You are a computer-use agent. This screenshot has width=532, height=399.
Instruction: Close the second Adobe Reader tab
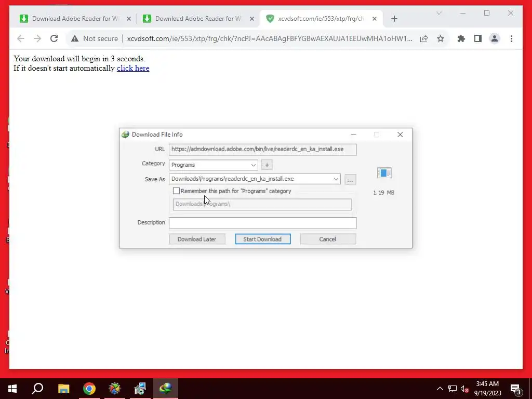(252, 19)
